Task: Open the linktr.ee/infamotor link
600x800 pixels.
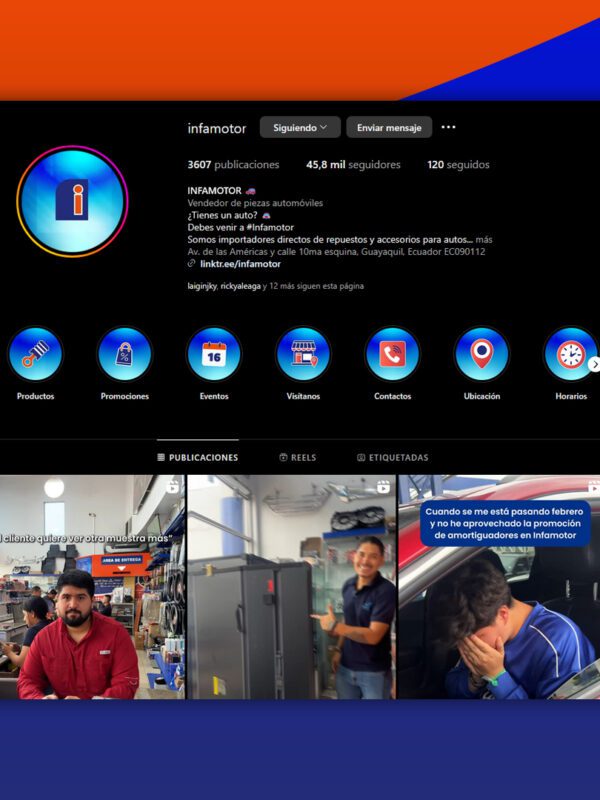Action: (240, 264)
